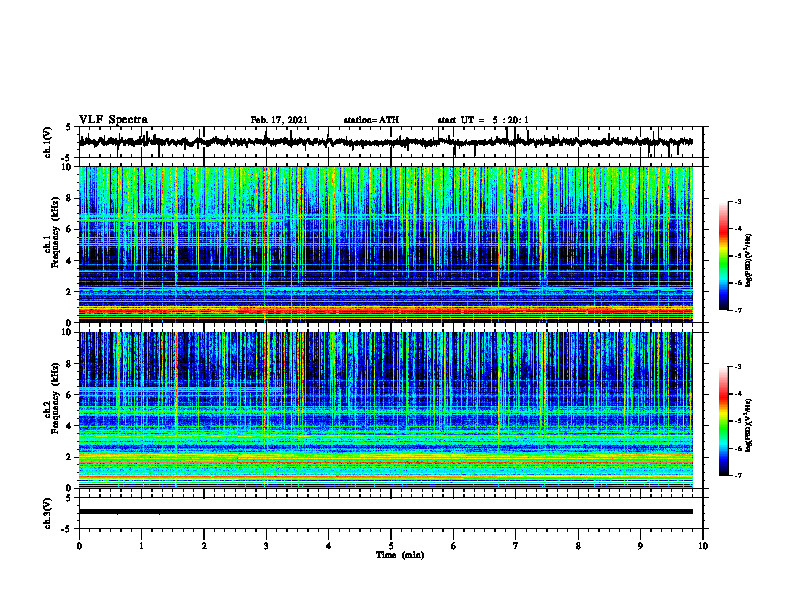Select the date text "Feb. 17, 2021"
The image size is (792, 612).
[279, 120]
